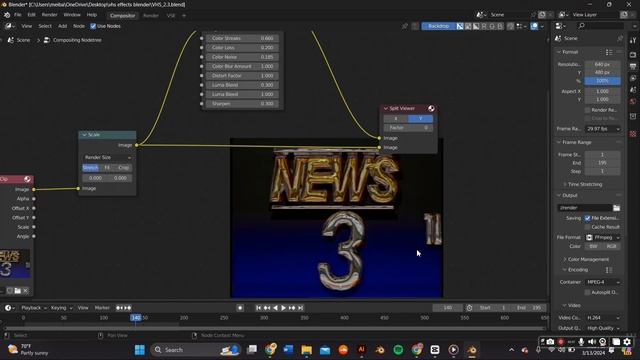Select X axis in Split Viewer node
Viewport: 640px width, 360px height.
tap(396, 118)
